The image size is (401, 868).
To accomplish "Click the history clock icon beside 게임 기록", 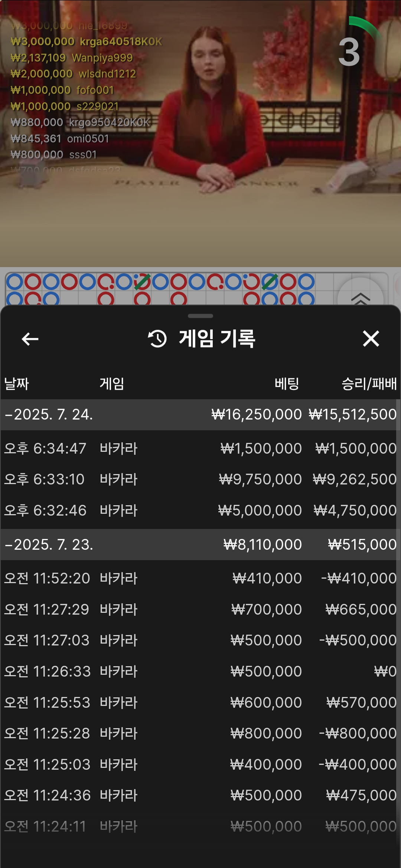I will (157, 339).
